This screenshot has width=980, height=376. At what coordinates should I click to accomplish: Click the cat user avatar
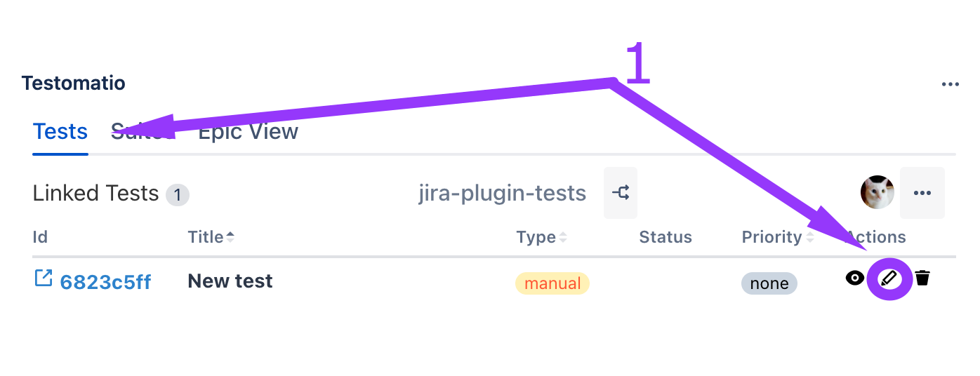[878, 193]
